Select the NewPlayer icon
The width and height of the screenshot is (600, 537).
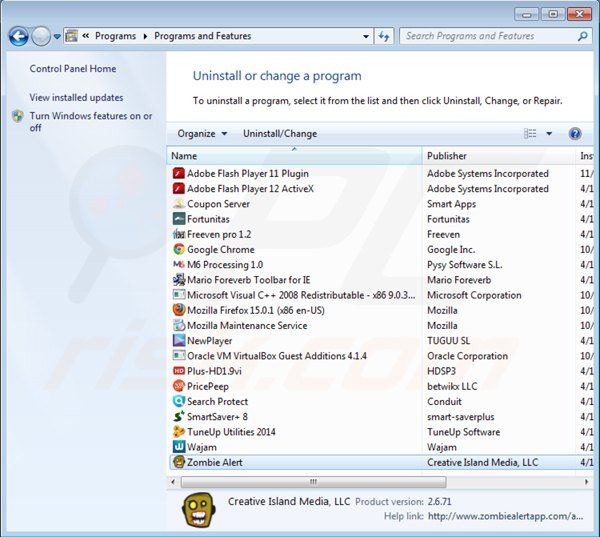179,340
